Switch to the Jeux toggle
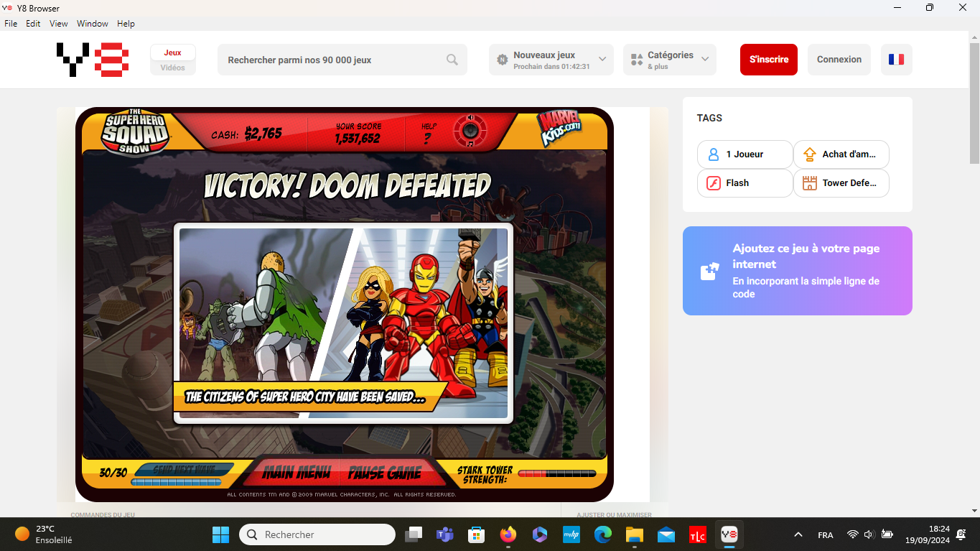980x551 pixels. (172, 52)
